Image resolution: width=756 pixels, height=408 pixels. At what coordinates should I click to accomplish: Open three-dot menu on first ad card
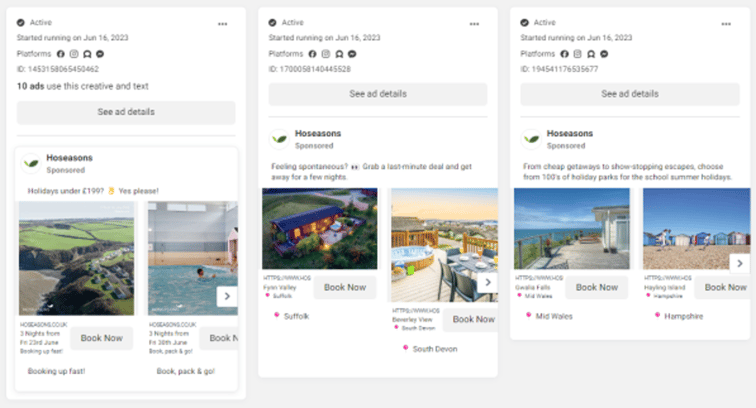click(222, 24)
